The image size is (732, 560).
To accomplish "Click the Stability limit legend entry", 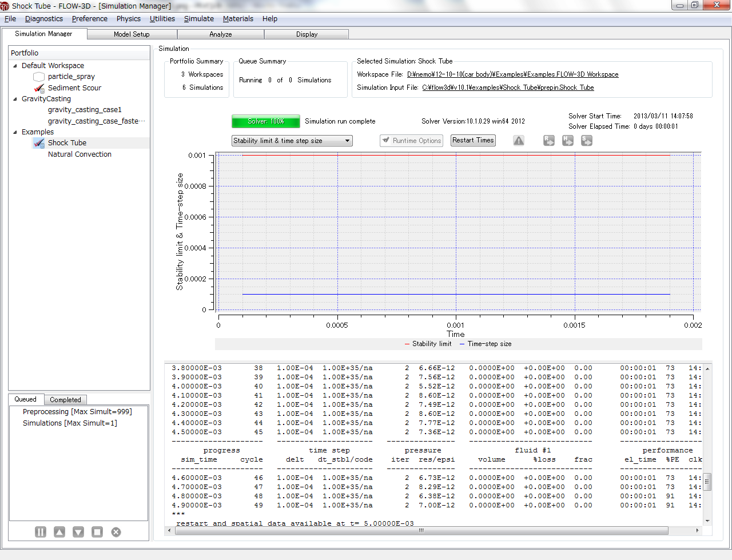I will (x=428, y=344).
